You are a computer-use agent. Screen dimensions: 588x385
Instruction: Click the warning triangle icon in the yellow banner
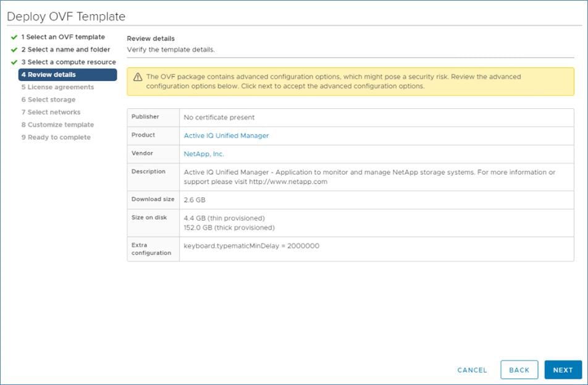click(138, 77)
